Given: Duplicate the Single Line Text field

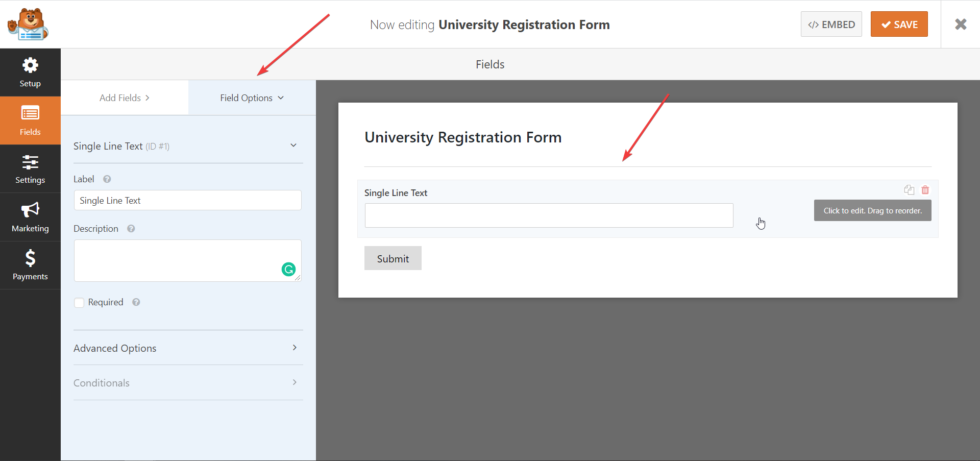Looking at the screenshot, I should pyautogui.click(x=909, y=189).
